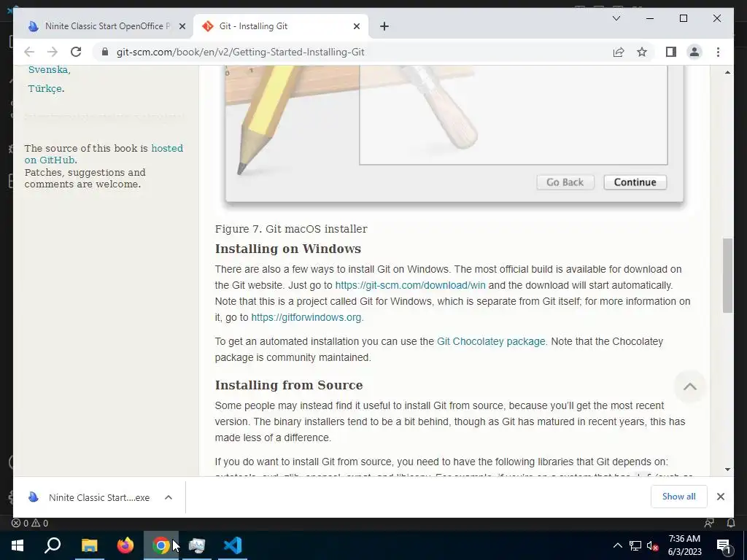
Task: Click VS Code feedback status icon
Action: (709, 523)
